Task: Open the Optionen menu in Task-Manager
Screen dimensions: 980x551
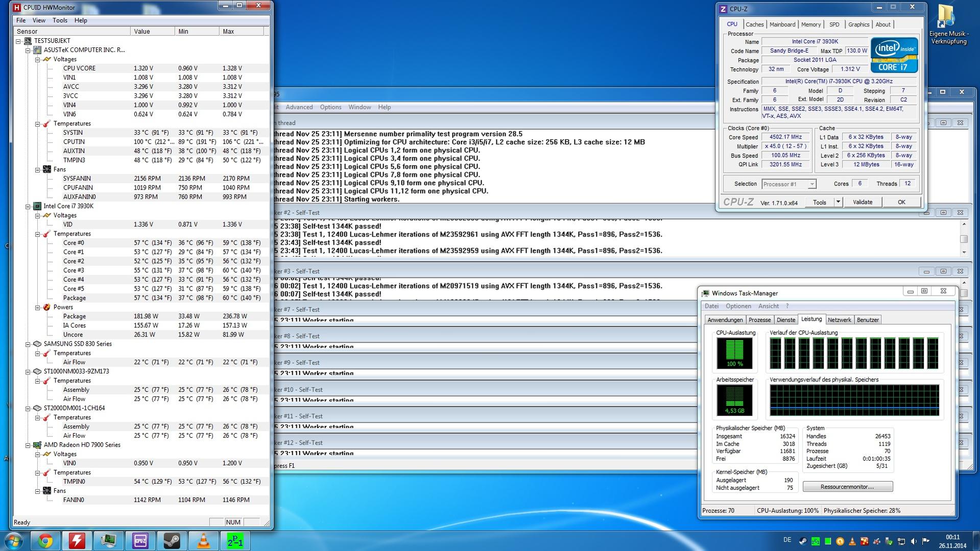Action: 738,306
